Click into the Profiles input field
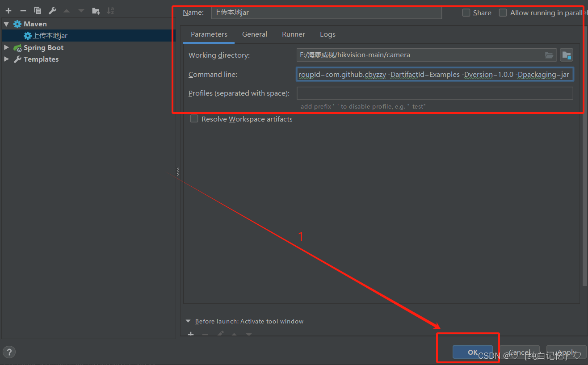Viewport: 588px width, 365px height. pos(435,93)
